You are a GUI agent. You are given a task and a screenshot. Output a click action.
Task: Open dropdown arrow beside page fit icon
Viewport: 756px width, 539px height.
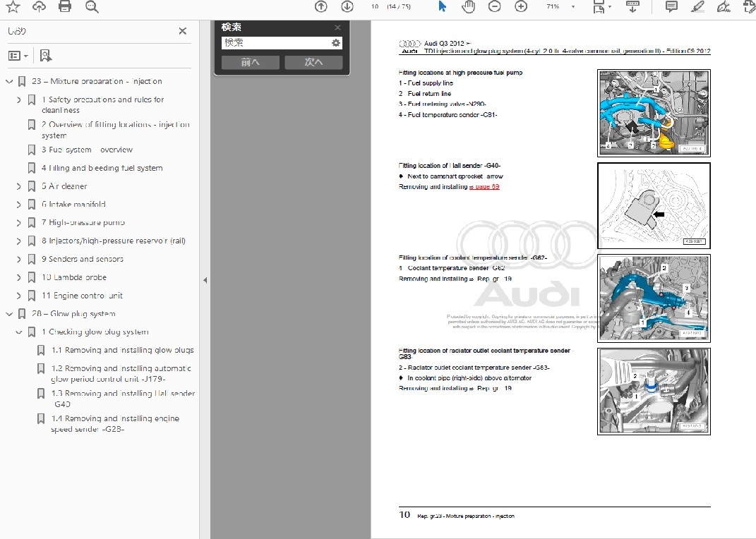click(610, 7)
